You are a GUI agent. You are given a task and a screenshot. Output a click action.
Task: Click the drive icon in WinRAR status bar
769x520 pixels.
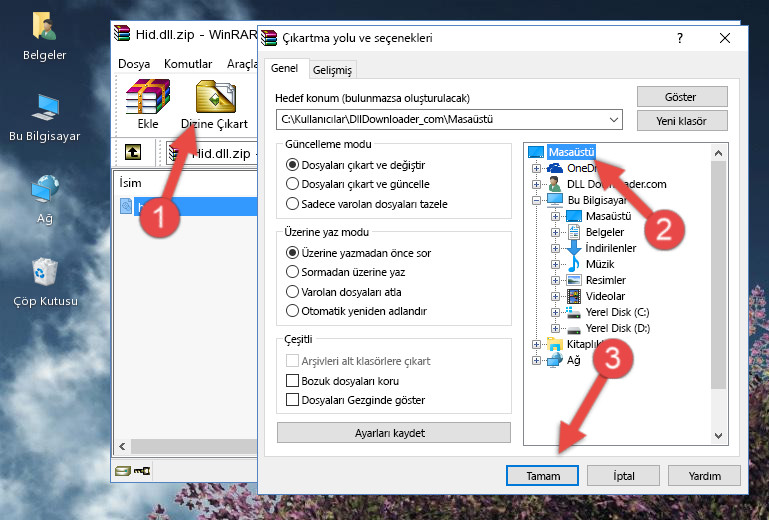tap(123, 471)
